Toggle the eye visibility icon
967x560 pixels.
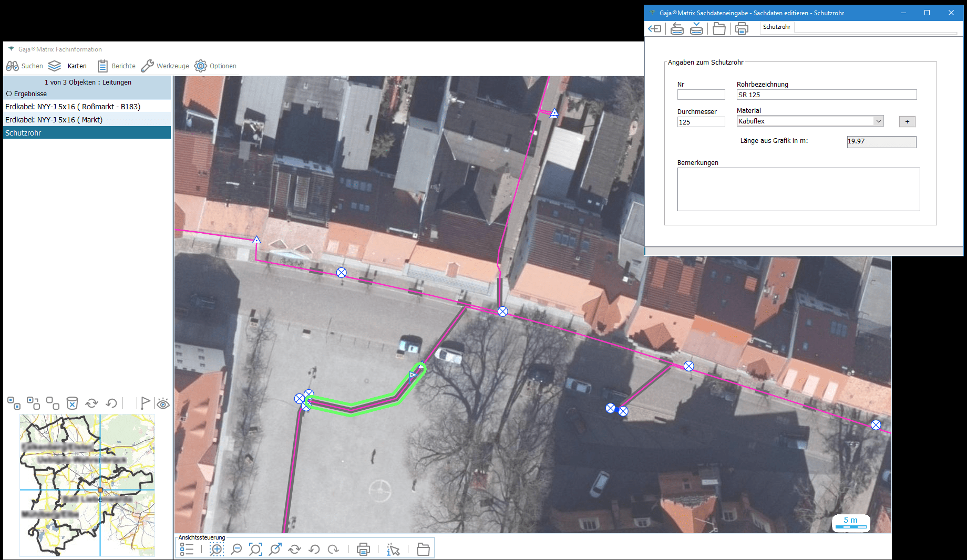coord(163,403)
